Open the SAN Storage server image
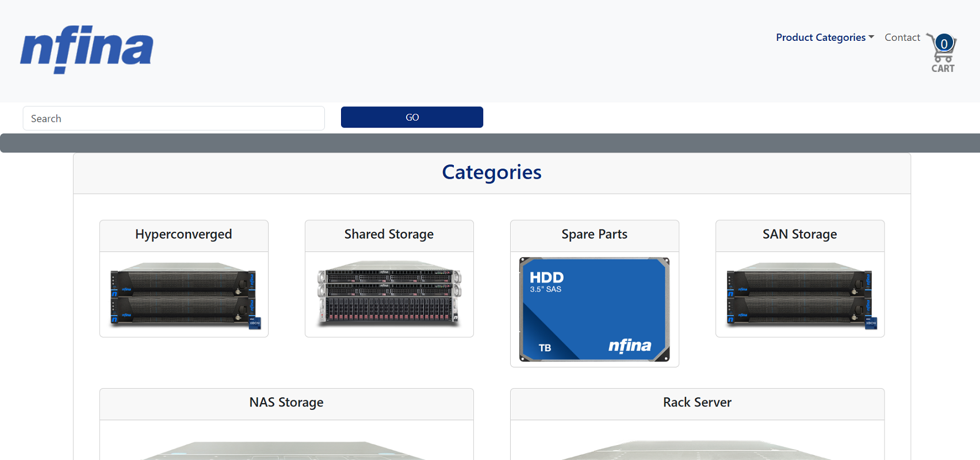The image size is (980, 460). pos(800,294)
